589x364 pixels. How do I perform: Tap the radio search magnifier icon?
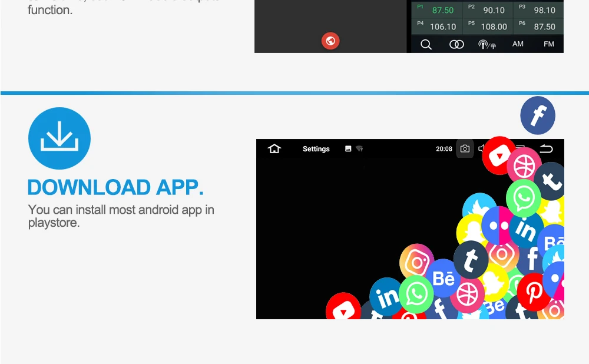point(426,44)
